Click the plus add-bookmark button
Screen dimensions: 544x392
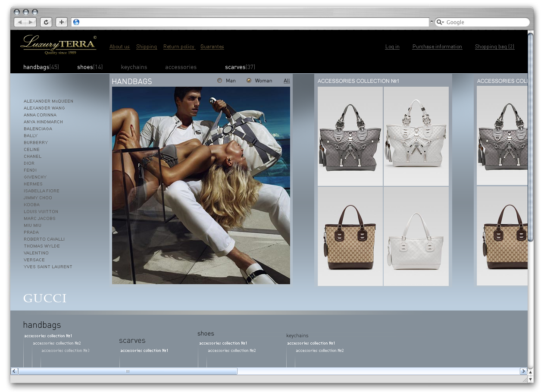pyautogui.click(x=62, y=22)
